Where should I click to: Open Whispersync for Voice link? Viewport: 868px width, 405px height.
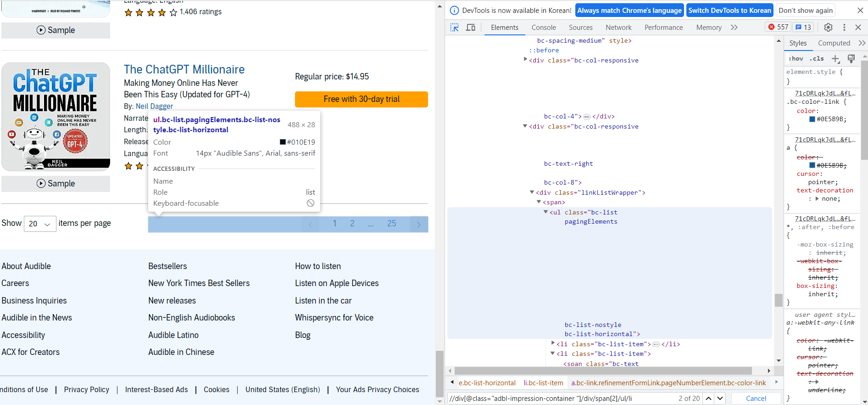point(334,318)
